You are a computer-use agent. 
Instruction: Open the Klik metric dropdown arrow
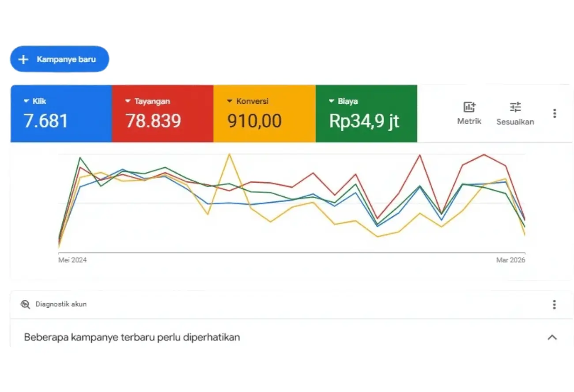(x=26, y=101)
